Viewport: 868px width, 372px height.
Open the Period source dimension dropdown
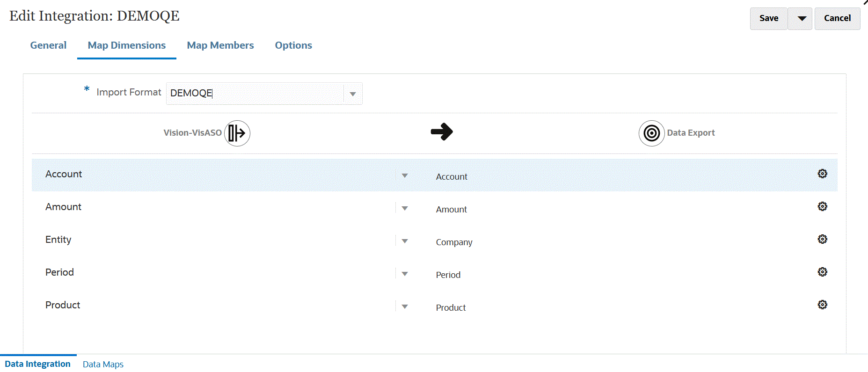coord(405,274)
